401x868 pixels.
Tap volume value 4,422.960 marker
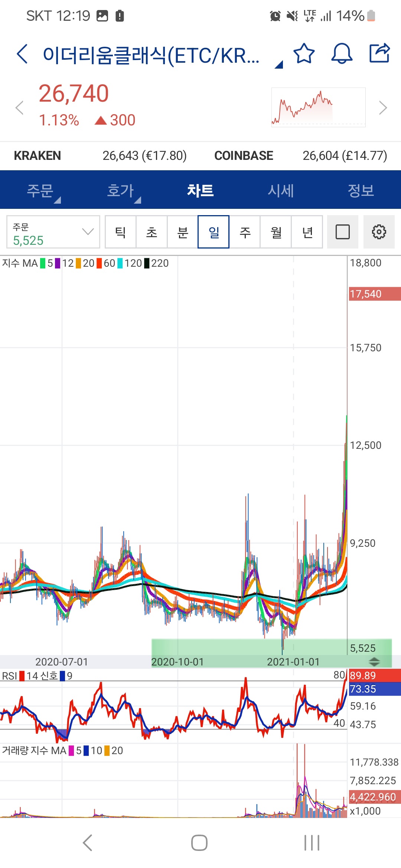point(375,797)
